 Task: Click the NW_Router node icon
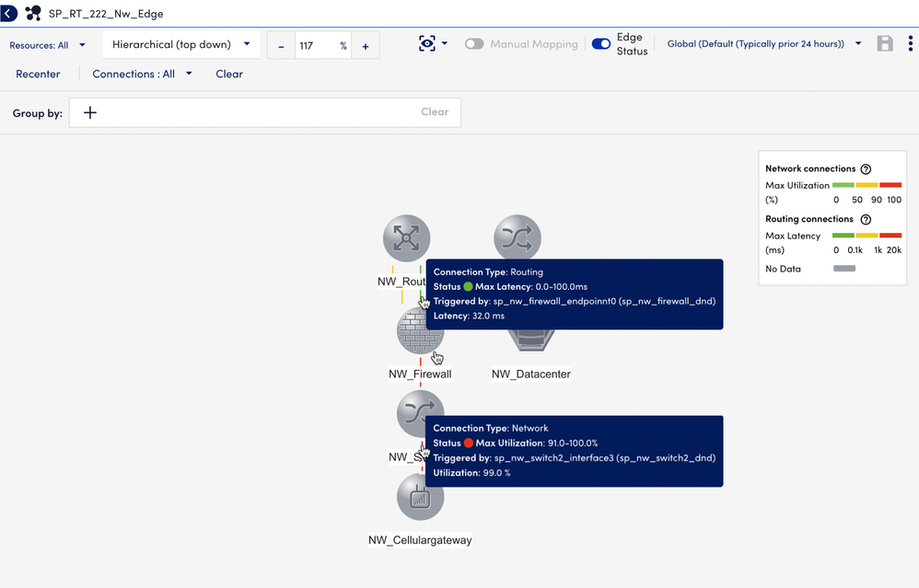[x=406, y=238]
